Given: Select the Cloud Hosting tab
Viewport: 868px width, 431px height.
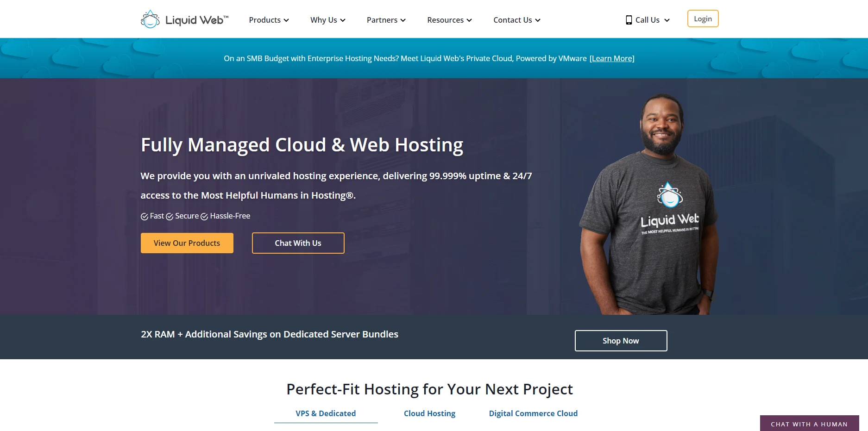Looking at the screenshot, I should click(429, 413).
